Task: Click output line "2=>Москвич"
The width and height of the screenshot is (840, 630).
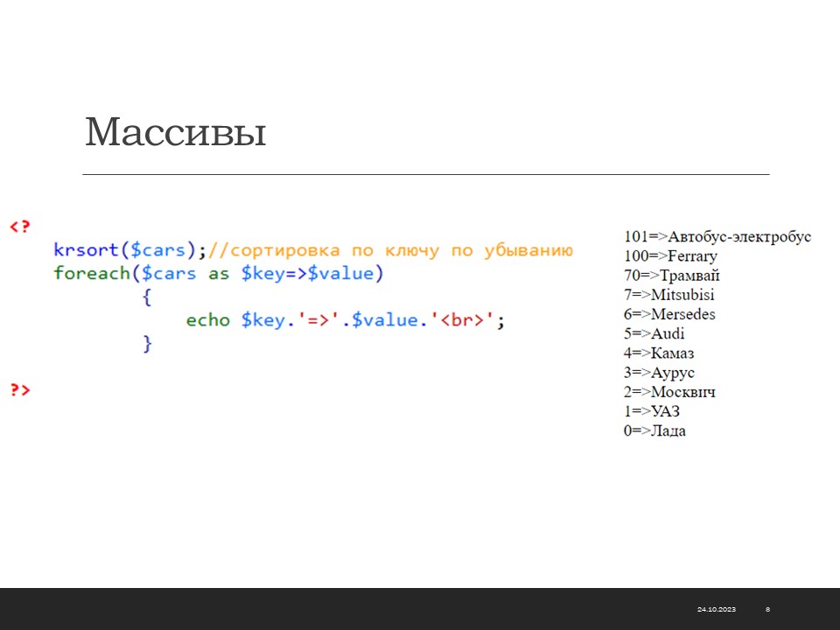Action: click(669, 392)
